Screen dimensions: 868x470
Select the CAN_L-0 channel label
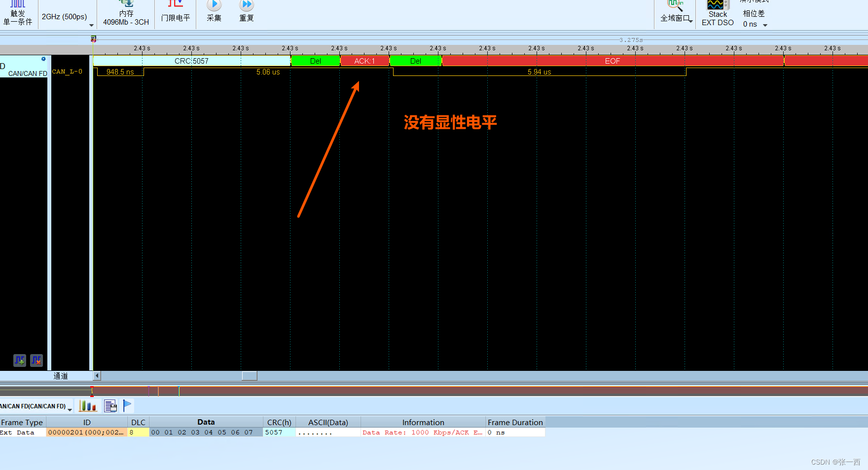tap(67, 72)
